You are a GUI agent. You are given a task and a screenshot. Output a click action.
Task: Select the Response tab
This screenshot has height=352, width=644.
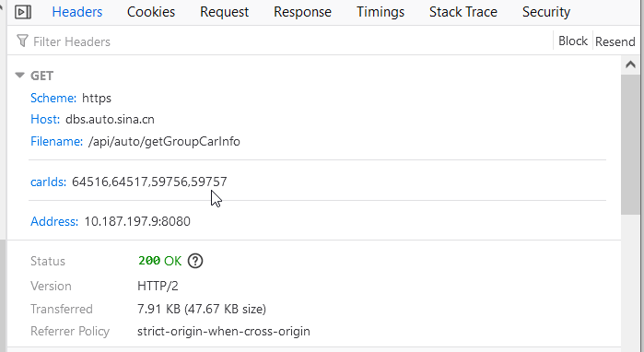(302, 12)
